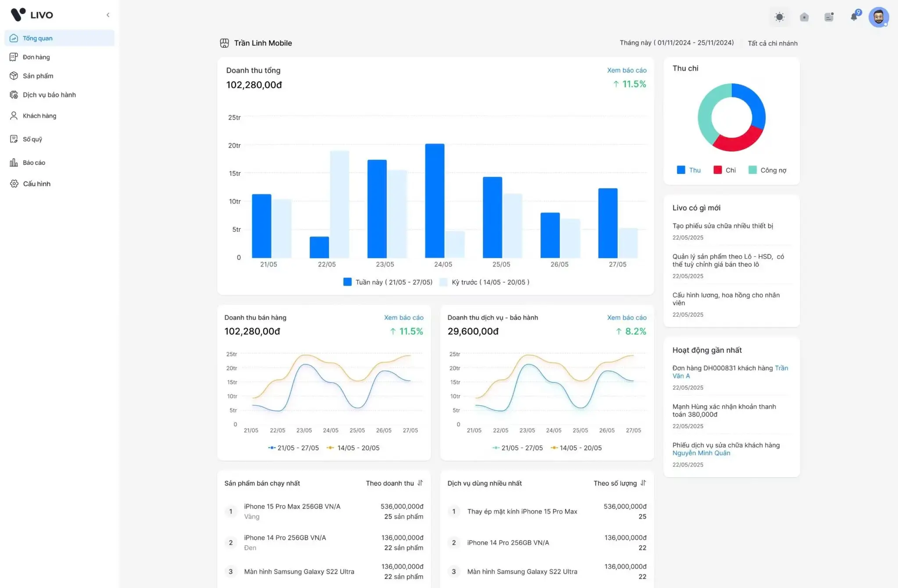Open Sổ quỹ in the sidebar
The height and width of the screenshot is (588, 898).
pyautogui.click(x=32, y=139)
